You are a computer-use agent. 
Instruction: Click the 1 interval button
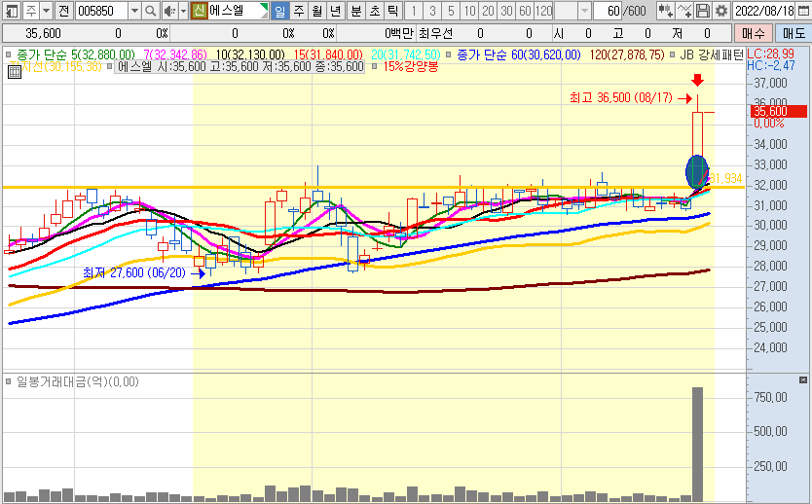point(413,11)
